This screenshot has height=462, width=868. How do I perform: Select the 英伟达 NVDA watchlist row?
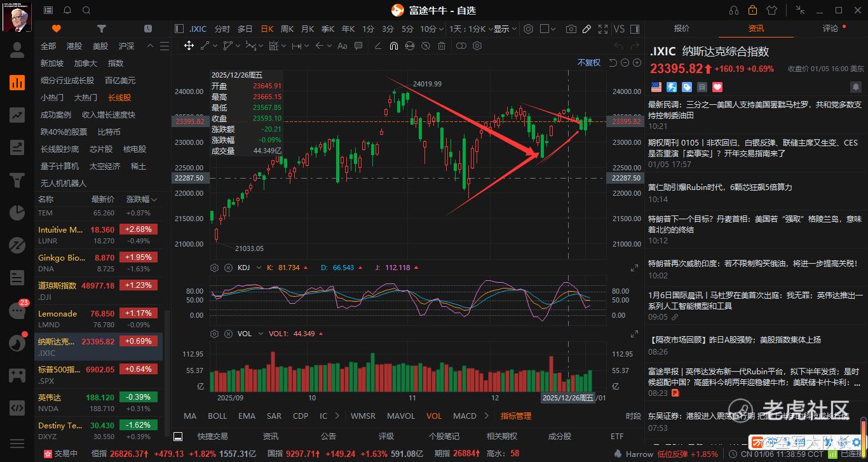click(x=98, y=402)
